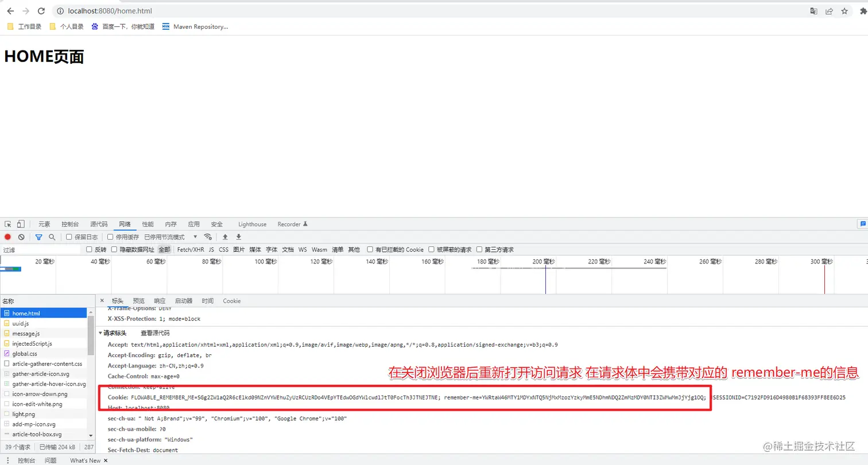Filter requests by 图片

(x=239, y=250)
